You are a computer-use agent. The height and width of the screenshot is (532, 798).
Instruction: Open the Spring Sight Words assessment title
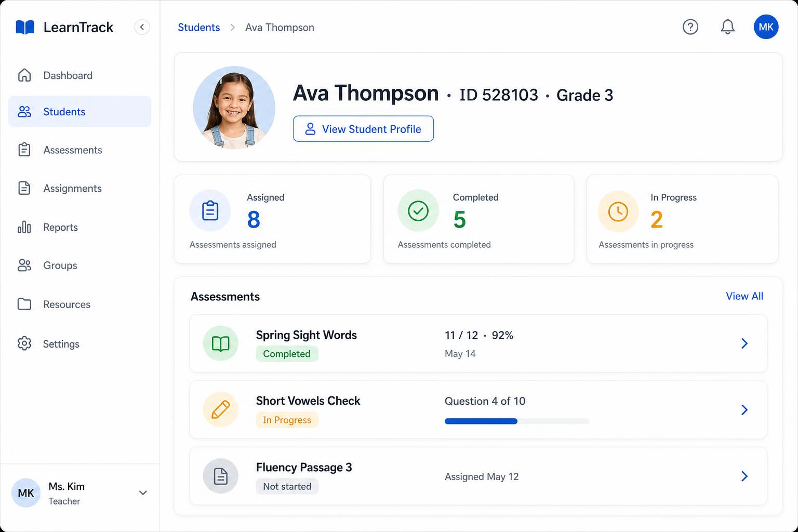(307, 335)
